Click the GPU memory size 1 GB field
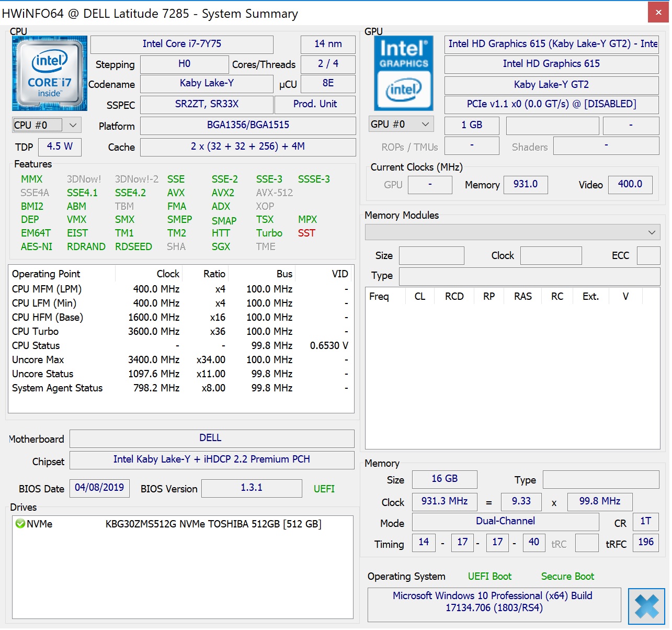672x630 pixels. coord(472,125)
